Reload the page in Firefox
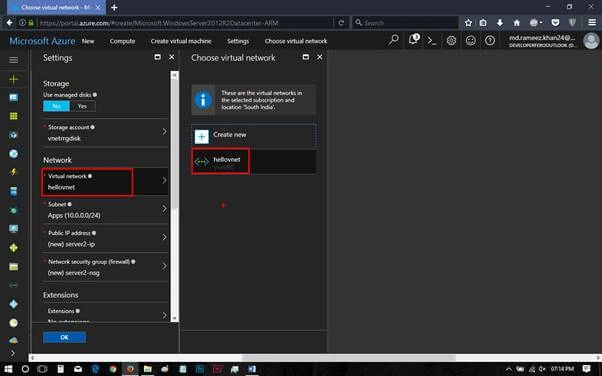Screen dimensions: 602x376 click(341, 23)
